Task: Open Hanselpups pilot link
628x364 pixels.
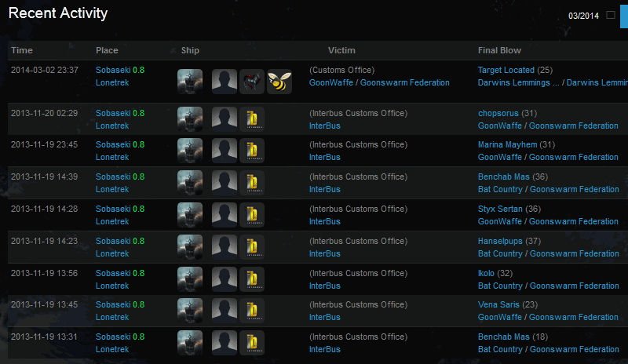Action: 500,241
